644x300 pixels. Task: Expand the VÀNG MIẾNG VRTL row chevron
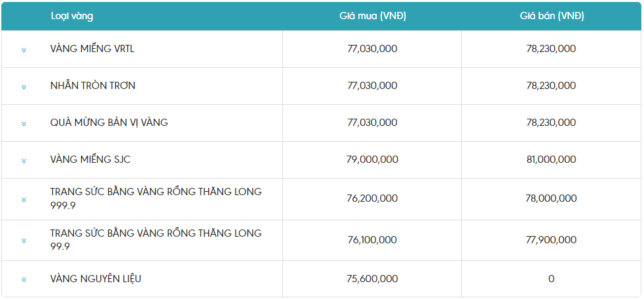[24, 49]
